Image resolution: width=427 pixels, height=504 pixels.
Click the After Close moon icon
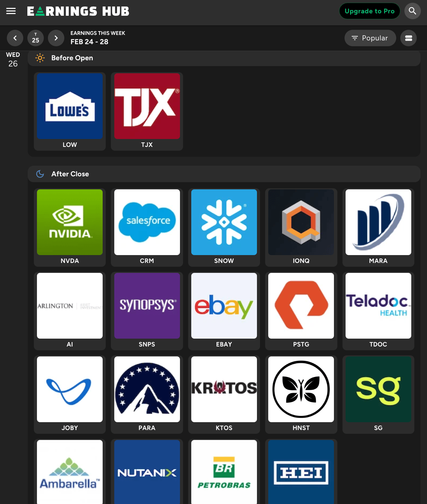pyautogui.click(x=40, y=174)
